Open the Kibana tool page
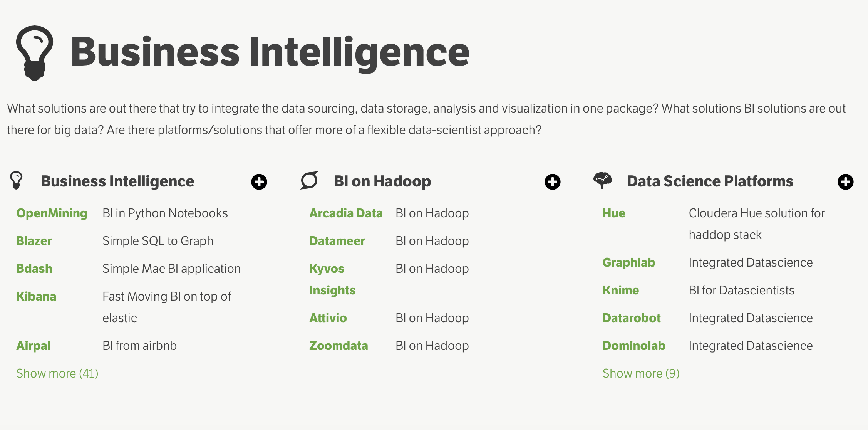 [x=37, y=296]
